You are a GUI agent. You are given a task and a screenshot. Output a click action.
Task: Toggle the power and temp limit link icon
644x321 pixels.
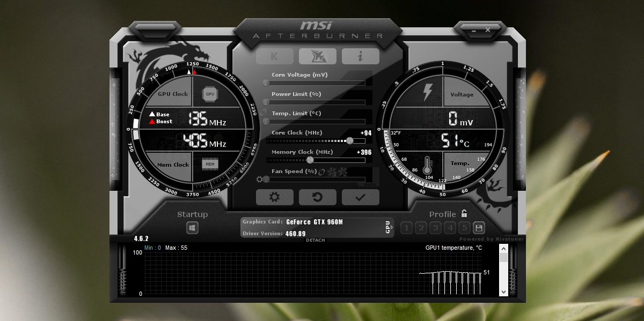click(x=262, y=112)
